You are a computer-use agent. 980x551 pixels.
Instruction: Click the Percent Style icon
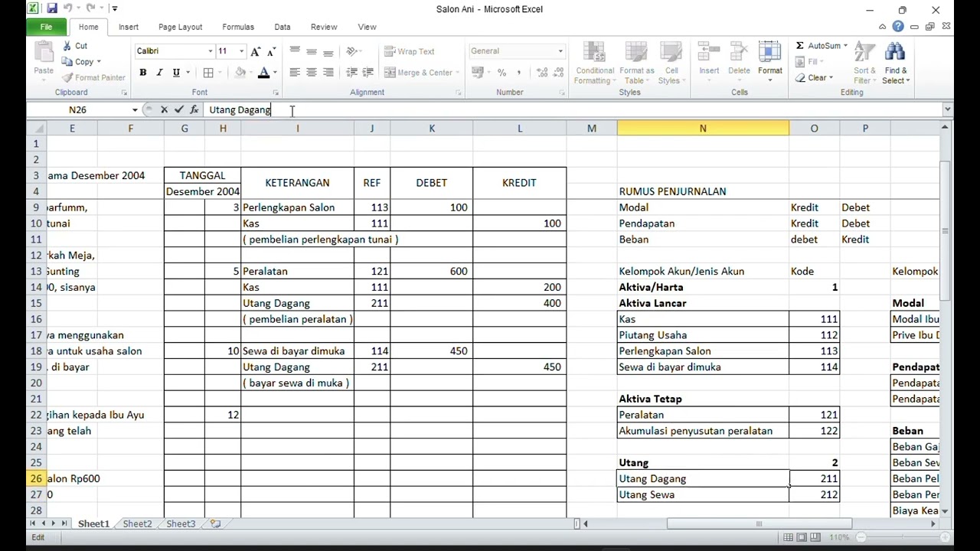pyautogui.click(x=501, y=73)
